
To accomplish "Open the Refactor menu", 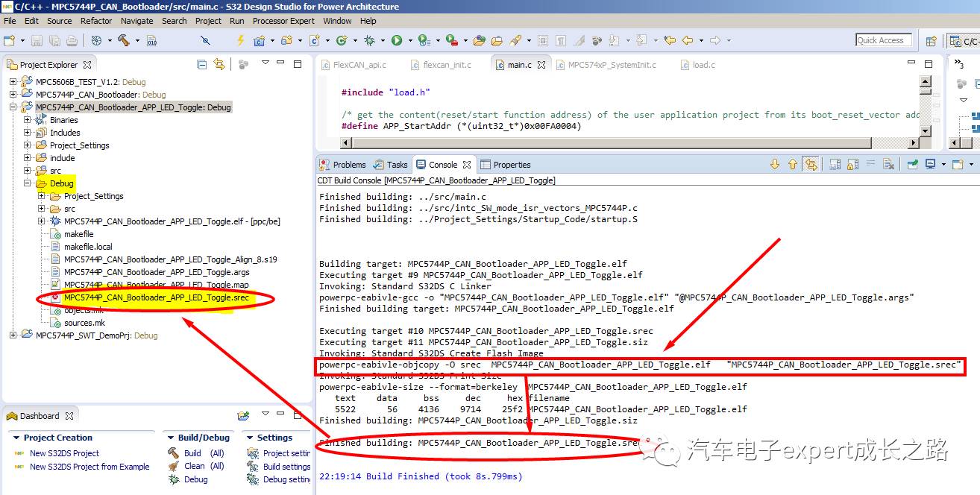I will (96, 21).
